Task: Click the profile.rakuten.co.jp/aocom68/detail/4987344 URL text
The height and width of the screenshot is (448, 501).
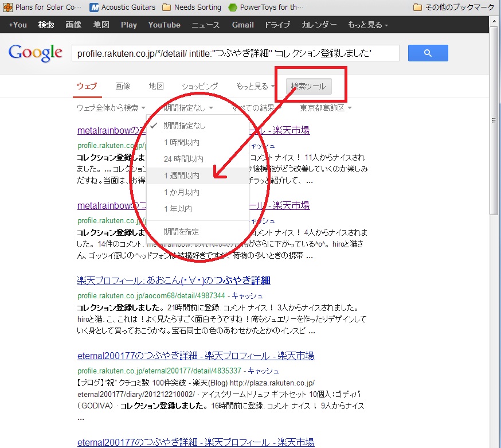Action: pyautogui.click(x=151, y=296)
